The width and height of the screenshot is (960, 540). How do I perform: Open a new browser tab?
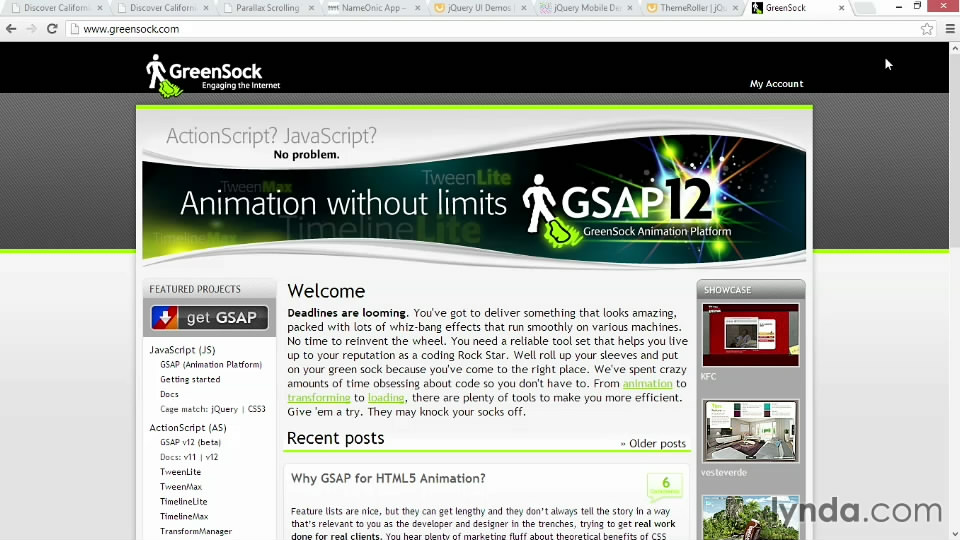(x=864, y=8)
